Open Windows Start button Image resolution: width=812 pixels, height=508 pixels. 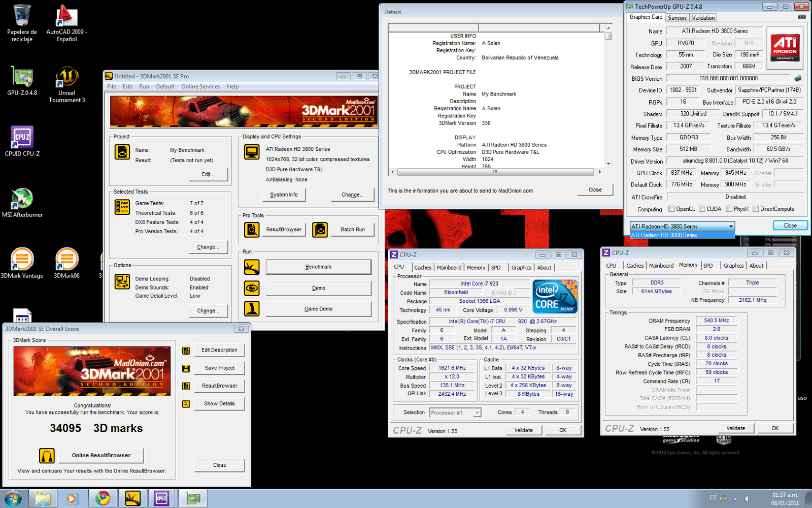point(13,498)
